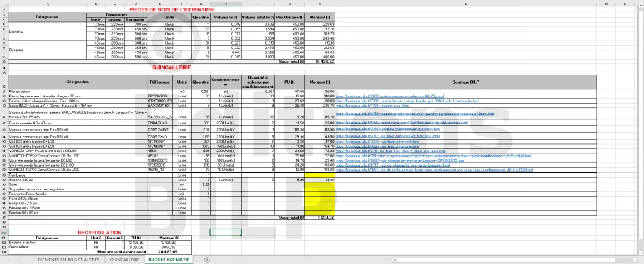Click the Boutique BILP column header cell
The height and width of the screenshot is (264, 644).
coord(462,82)
